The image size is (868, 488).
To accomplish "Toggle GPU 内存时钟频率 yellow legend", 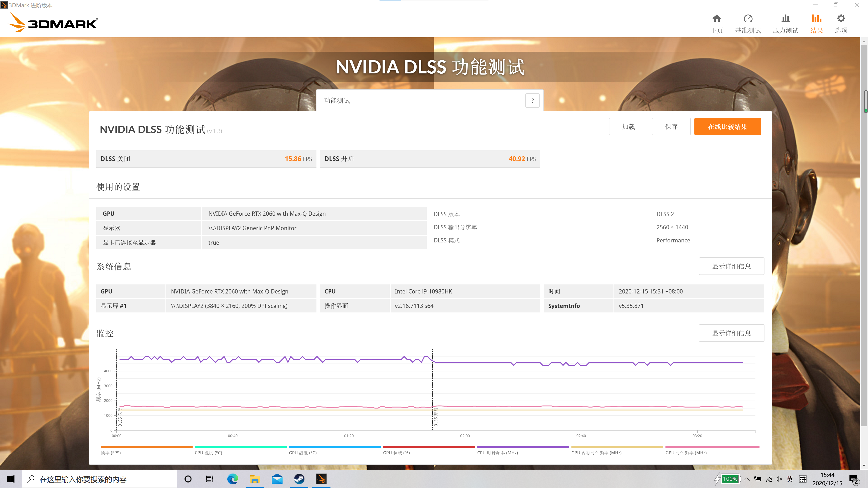I will [617, 450].
